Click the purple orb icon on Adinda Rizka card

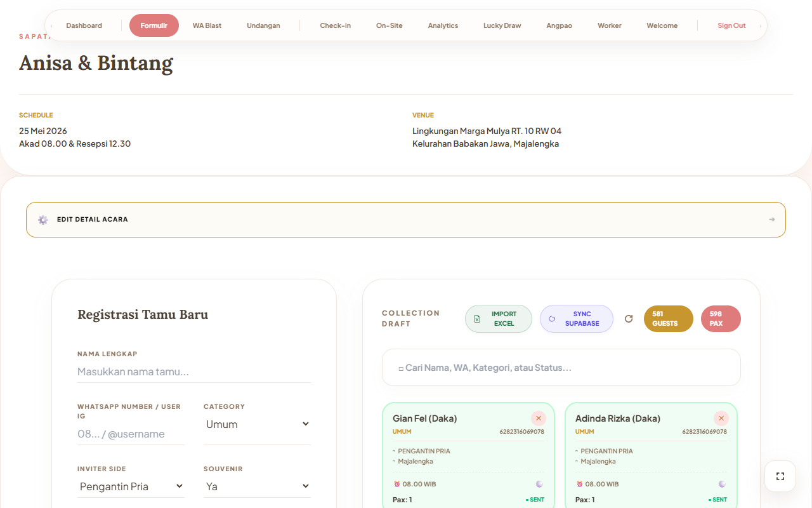723,484
